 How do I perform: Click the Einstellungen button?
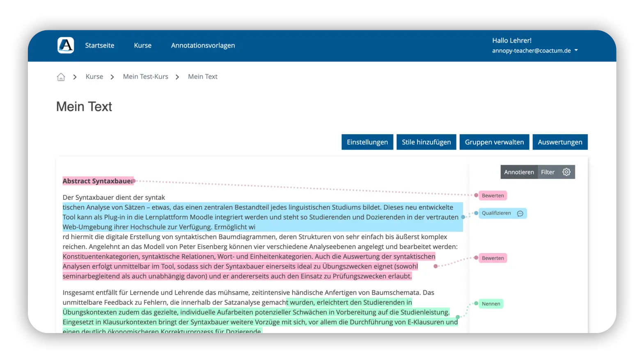(367, 142)
